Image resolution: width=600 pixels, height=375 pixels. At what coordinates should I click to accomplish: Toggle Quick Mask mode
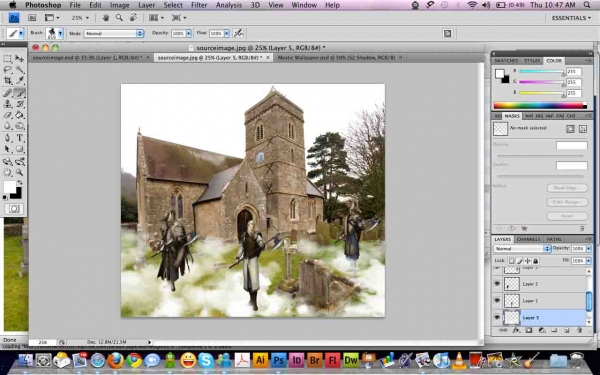pos(14,209)
